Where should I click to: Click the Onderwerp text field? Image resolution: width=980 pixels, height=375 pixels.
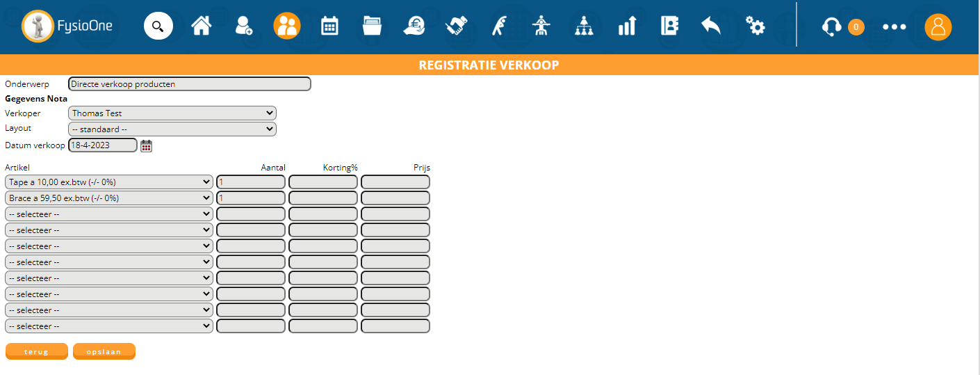coord(189,84)
